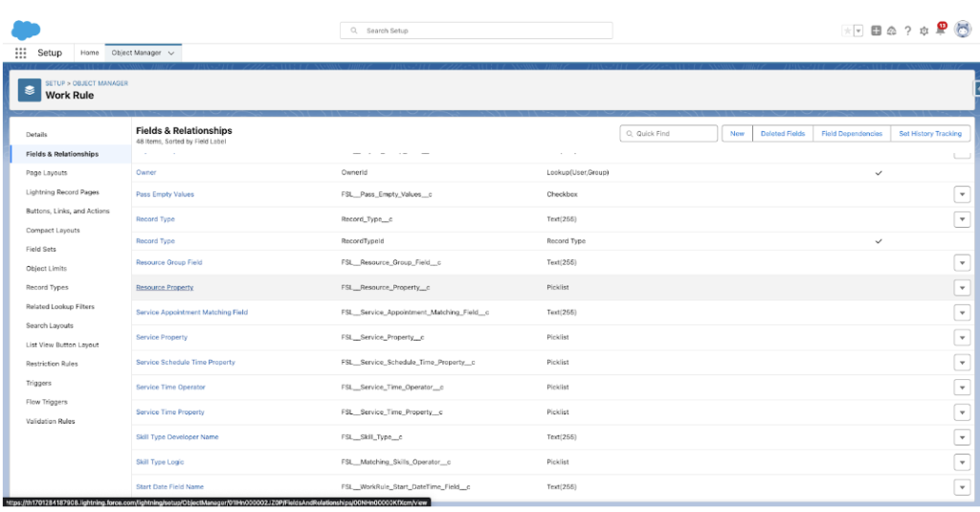Viewport: 980px width, 512px height.
Task: Click the New field button
Action: pyautogui.click(x=737, y=134)
